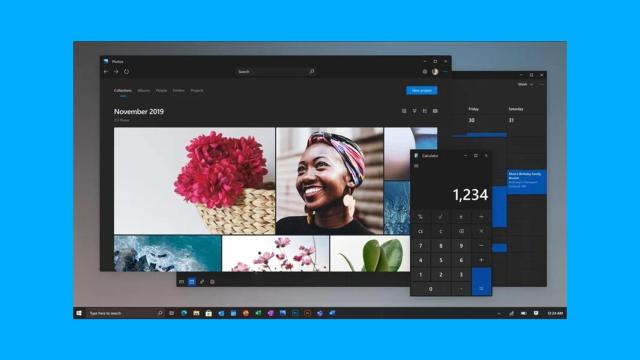640x360 pixels.
Task: Open the Mom's Birthday Family Brunch event
Action: [x=527, y=182]
